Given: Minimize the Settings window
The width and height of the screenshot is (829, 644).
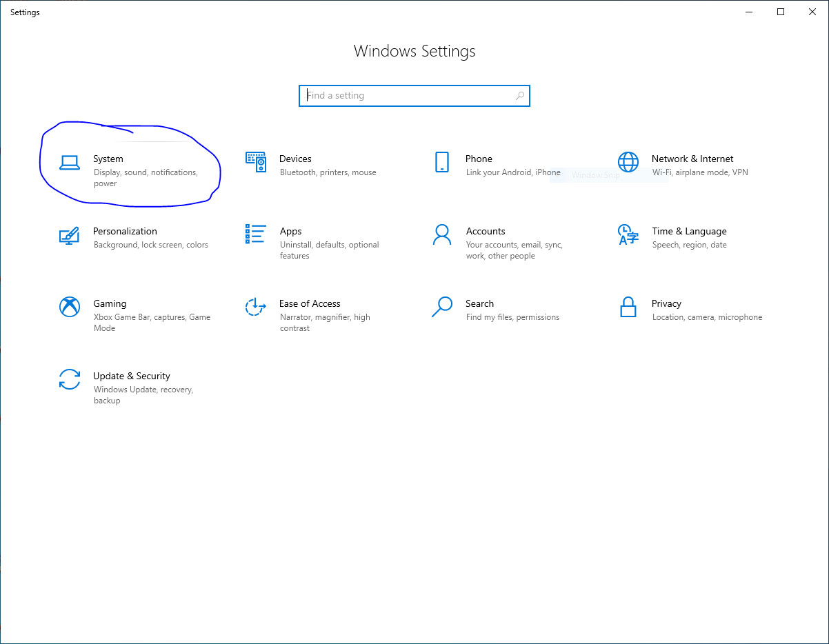Looking at the screenshot, I should 749,12.
